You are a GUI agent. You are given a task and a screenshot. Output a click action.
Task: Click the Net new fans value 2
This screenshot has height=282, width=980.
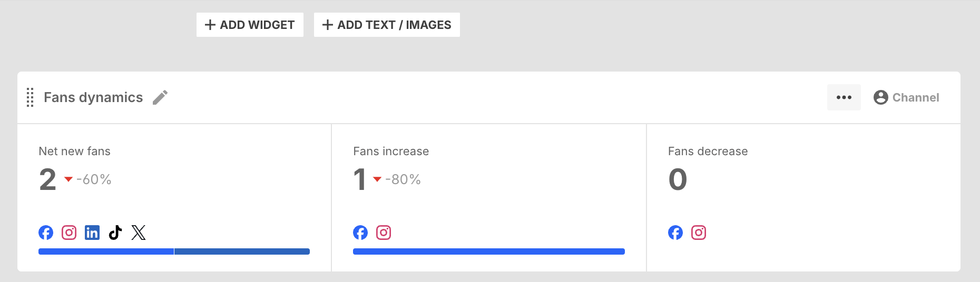[x=47, y=179]
